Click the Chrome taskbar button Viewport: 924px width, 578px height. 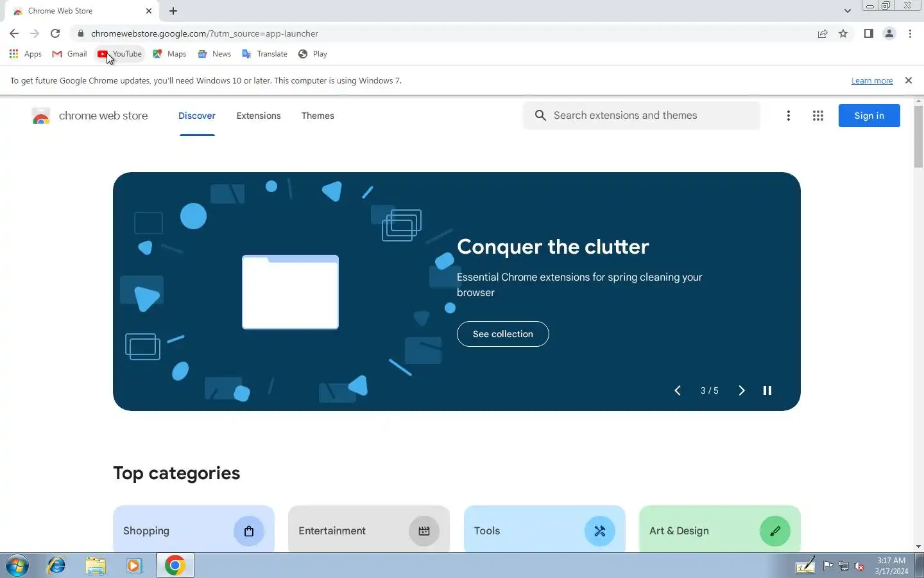click(x=175, y=566)
